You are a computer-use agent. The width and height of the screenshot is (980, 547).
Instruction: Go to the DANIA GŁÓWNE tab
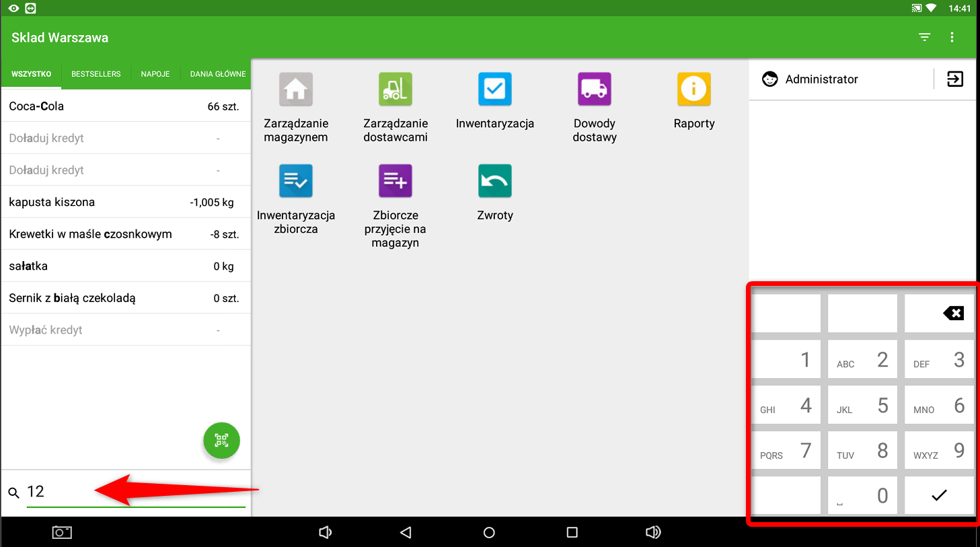(x=217, y=74)
